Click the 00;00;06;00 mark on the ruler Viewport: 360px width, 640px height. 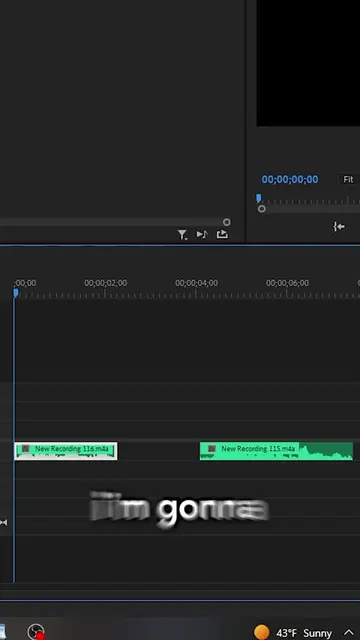point(287,283)
